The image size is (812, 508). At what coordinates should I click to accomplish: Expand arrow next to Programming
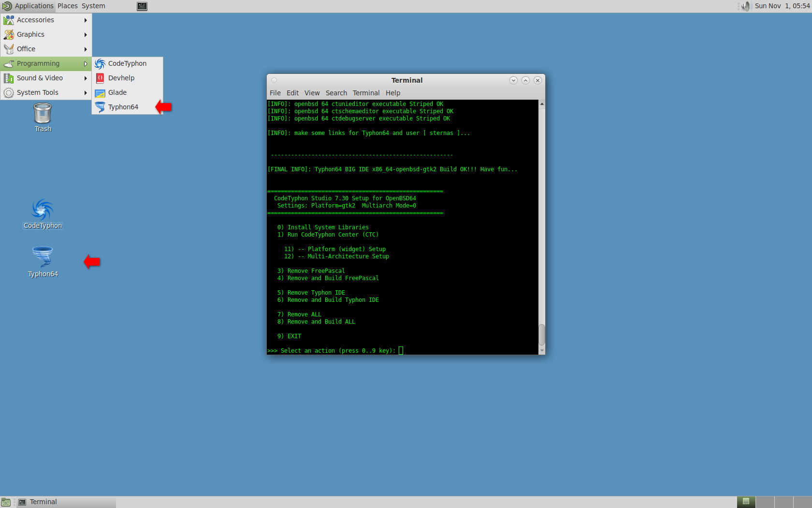pos(86,63)
